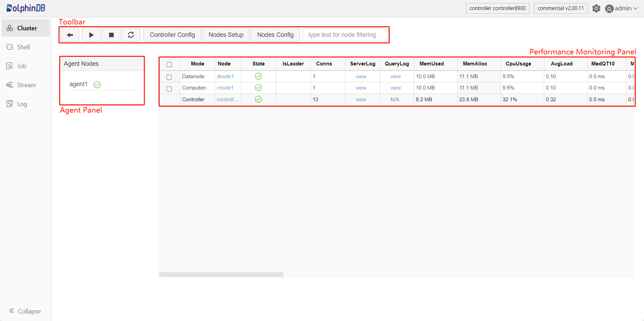Collapse the left sidebar
Image resolution: width=644 pixels, height=321 pixels.
click(25, 311)
